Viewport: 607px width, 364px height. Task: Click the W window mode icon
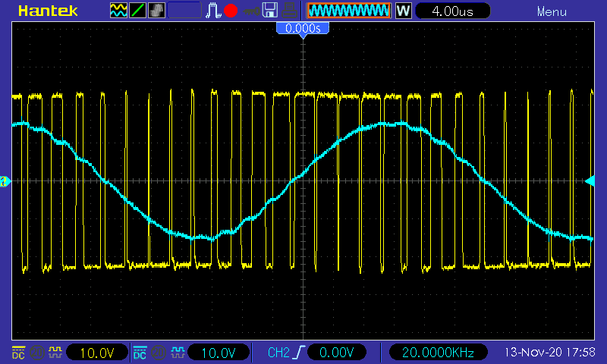(x=403, y=11)
